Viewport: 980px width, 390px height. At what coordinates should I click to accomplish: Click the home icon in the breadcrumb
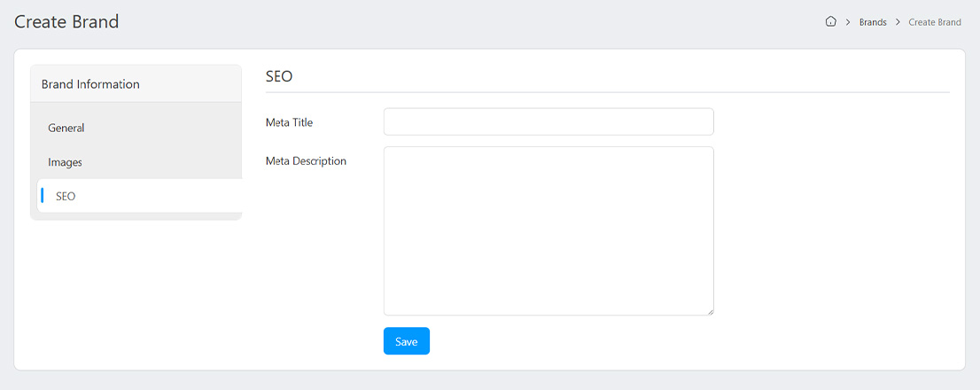(x=830, y=22)
